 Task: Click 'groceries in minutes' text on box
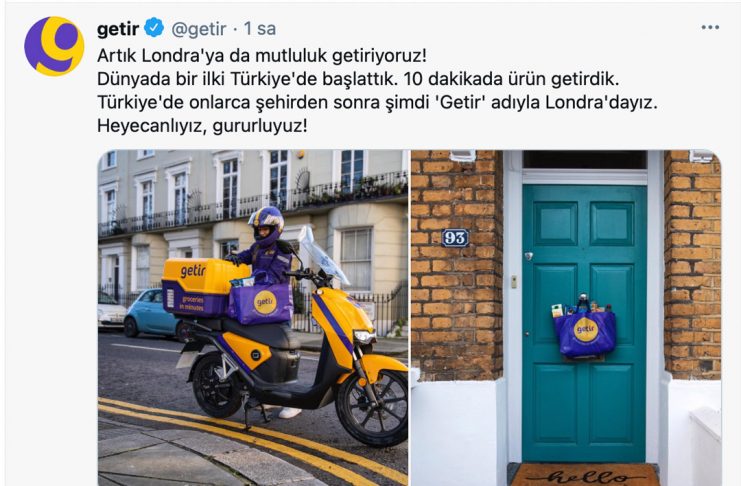click(192, 303)
